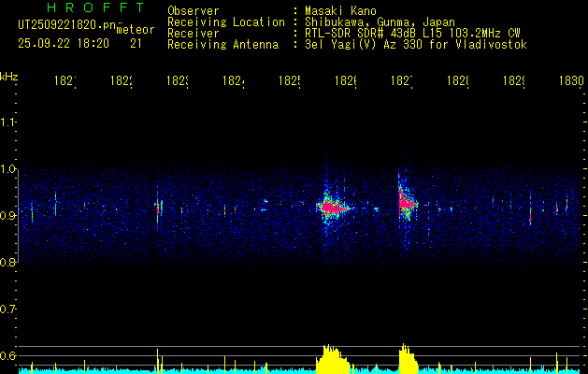This screenshot has height=374, width=588.
Task: Click the kHz axis unit label
Action: point(9,77)
